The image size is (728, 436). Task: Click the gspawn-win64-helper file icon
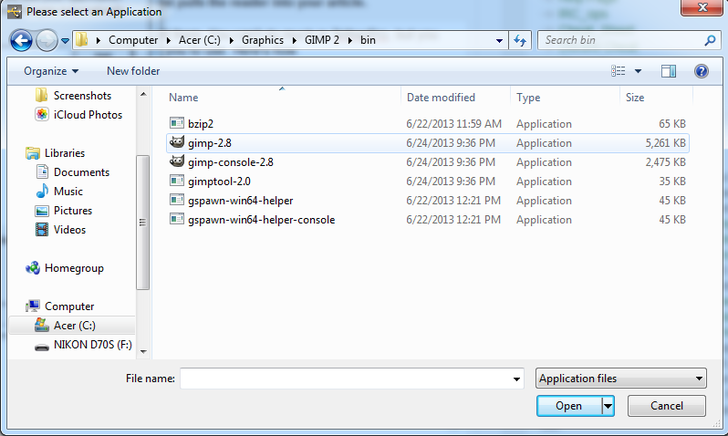[176, 200]
